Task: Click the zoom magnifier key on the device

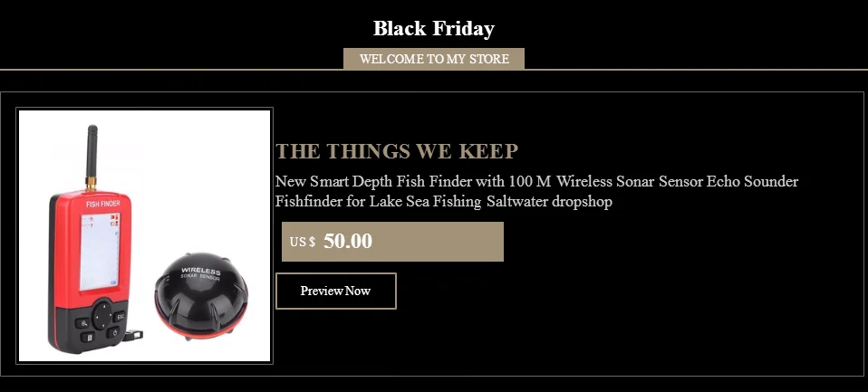Action: (x=83, y=323)
